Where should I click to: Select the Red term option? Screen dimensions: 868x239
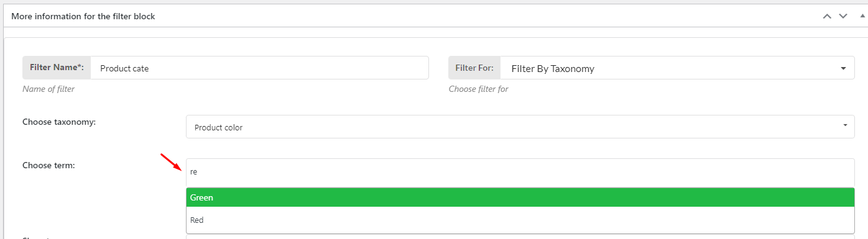pos(520,220)
